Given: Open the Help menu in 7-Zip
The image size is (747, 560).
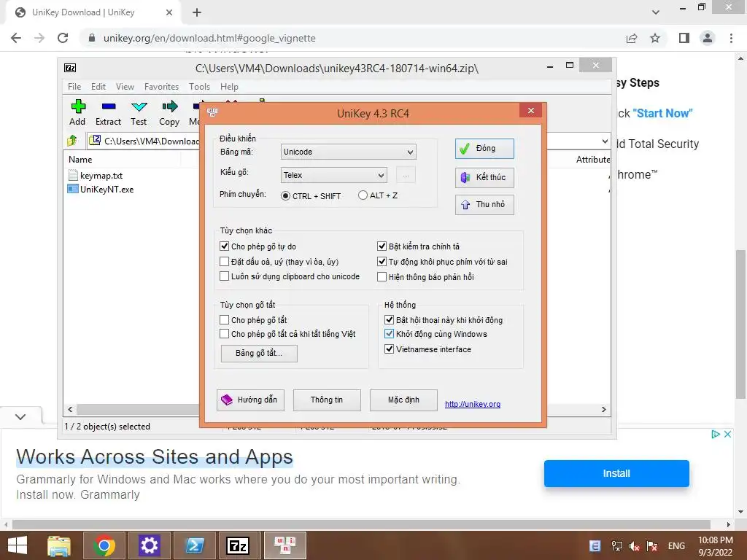Looking at the screenshot, I should pyautogui.click(x=229, y=87).
